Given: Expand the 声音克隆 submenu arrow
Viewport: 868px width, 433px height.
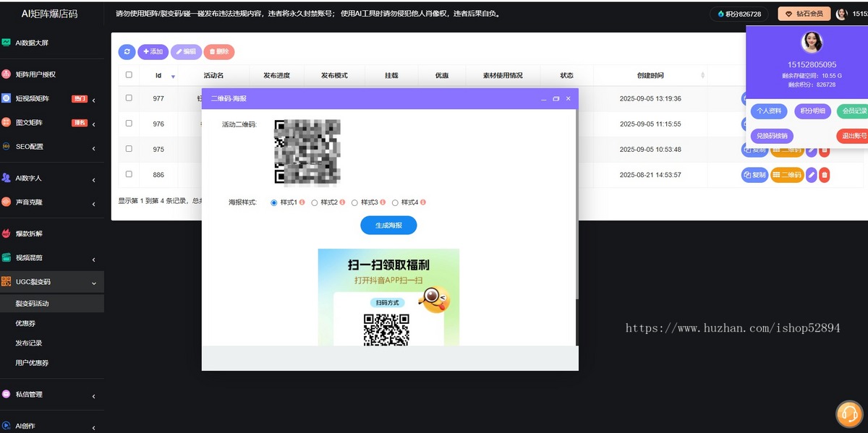Looking at the screenshot, I should point(93,203).
